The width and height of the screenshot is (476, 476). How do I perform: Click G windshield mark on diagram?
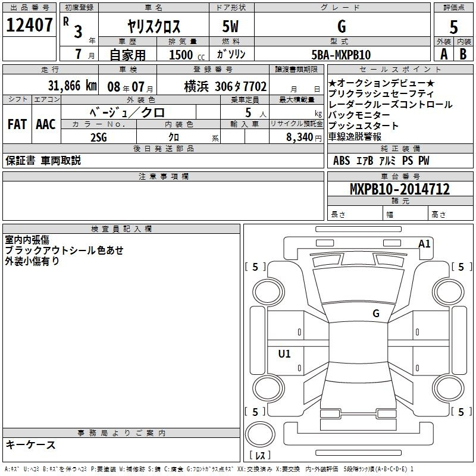(x=376, y=314)
